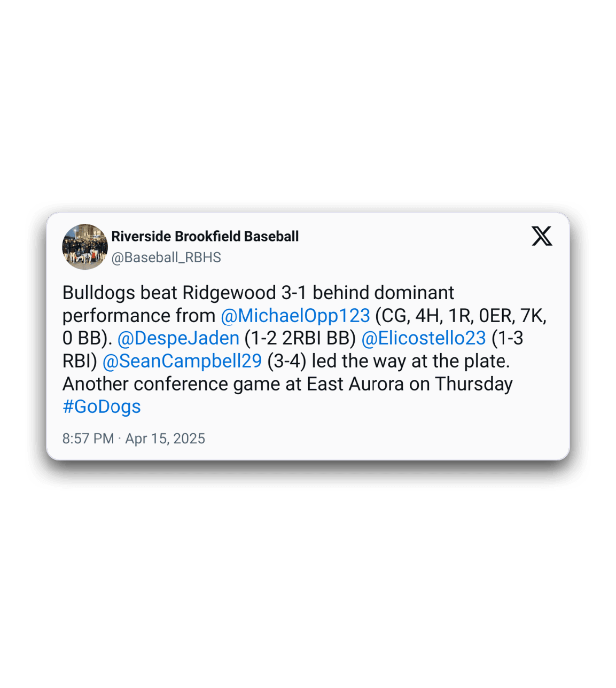This screenshot has width=616, height=688.
Task: Open the Riverside Brookfield Baseball profile photo
Action: [x=85, y=247]
